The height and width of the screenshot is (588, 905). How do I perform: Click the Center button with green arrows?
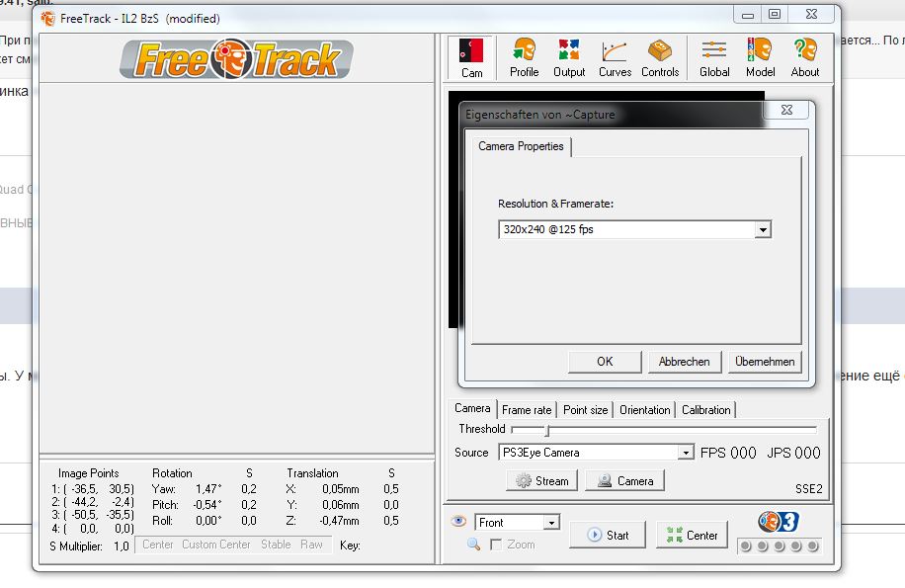pos(692,535)
